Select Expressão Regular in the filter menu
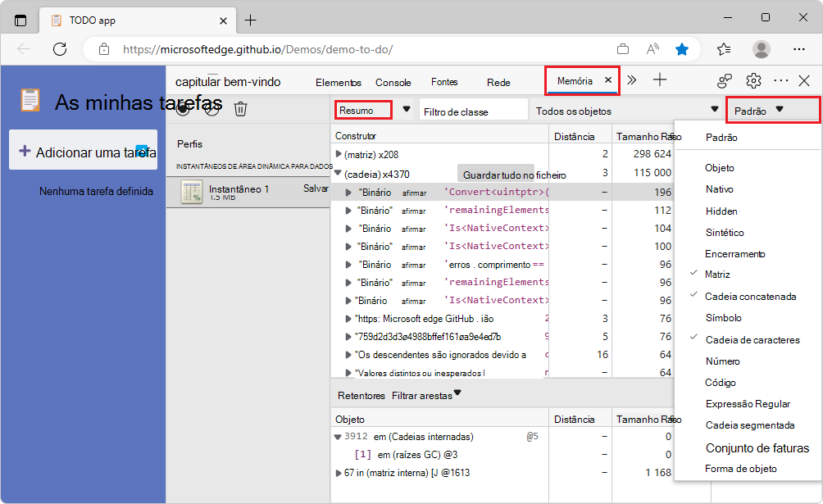 tap(748, 404)
